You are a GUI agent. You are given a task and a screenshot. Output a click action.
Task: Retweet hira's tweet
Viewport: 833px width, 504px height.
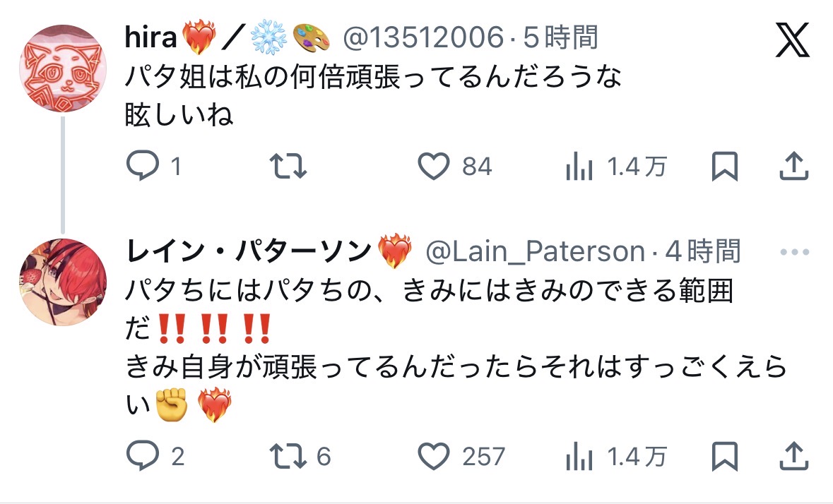pos(288,166)
